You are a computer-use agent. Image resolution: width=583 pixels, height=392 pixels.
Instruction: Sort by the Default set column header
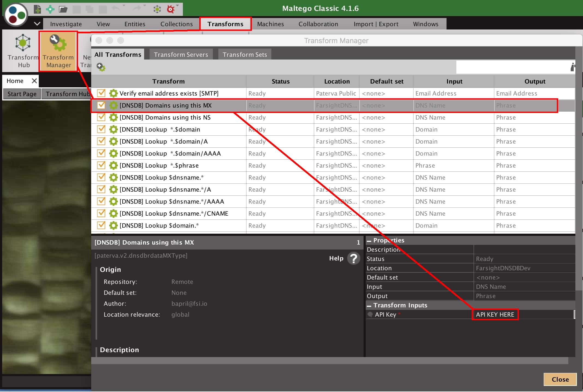[386, 81]
